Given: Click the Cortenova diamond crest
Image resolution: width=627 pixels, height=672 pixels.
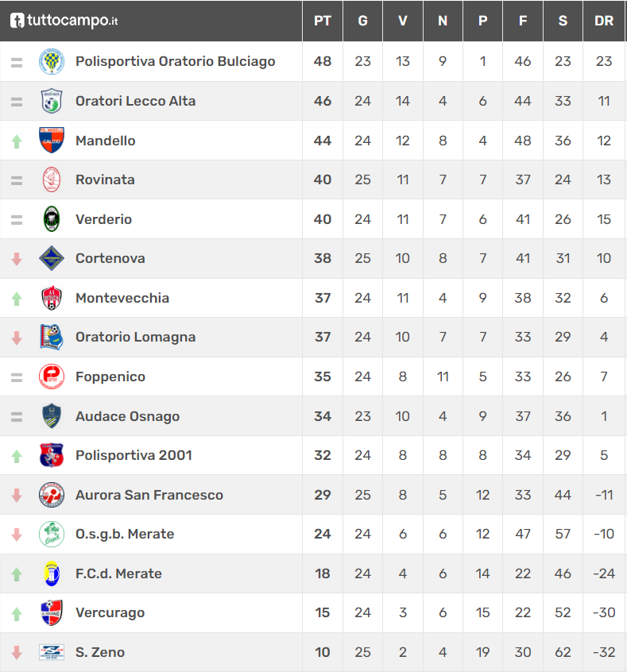Looking at the screenshot, I should [x=52, y=258].
